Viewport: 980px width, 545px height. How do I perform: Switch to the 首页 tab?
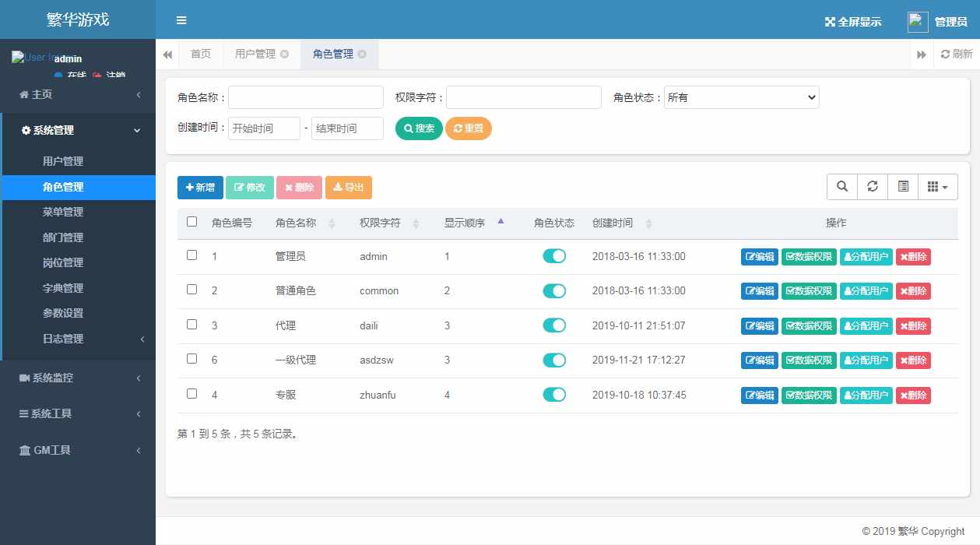point(201,54)
